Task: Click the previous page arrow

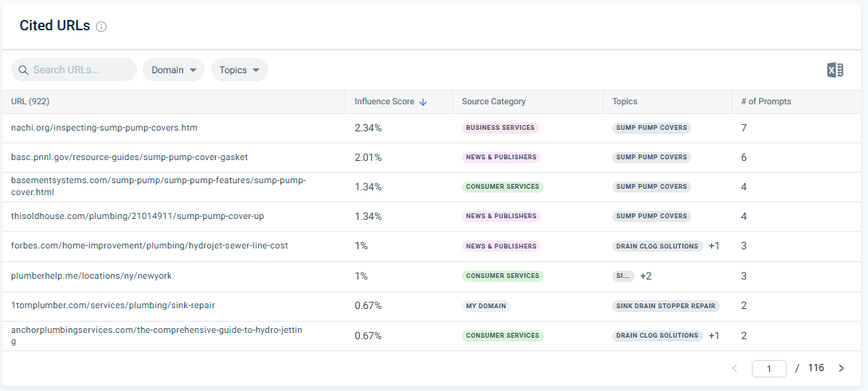Action: tap(734, 368)
